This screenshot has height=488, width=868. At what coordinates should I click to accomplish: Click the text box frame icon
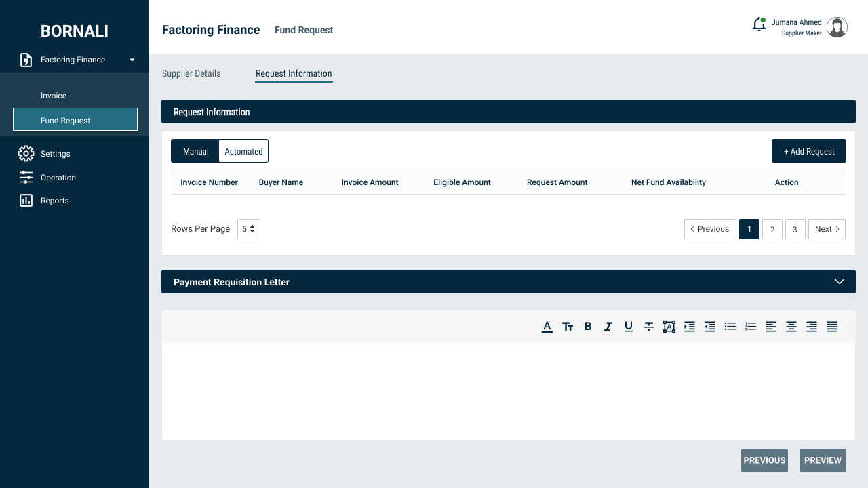(x=669, y=327)
